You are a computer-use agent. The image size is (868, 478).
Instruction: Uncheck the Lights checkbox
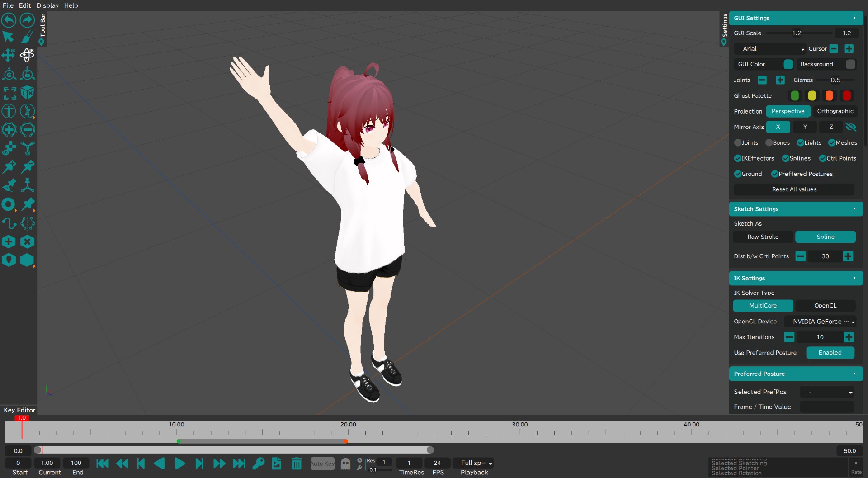coord(801,143)
